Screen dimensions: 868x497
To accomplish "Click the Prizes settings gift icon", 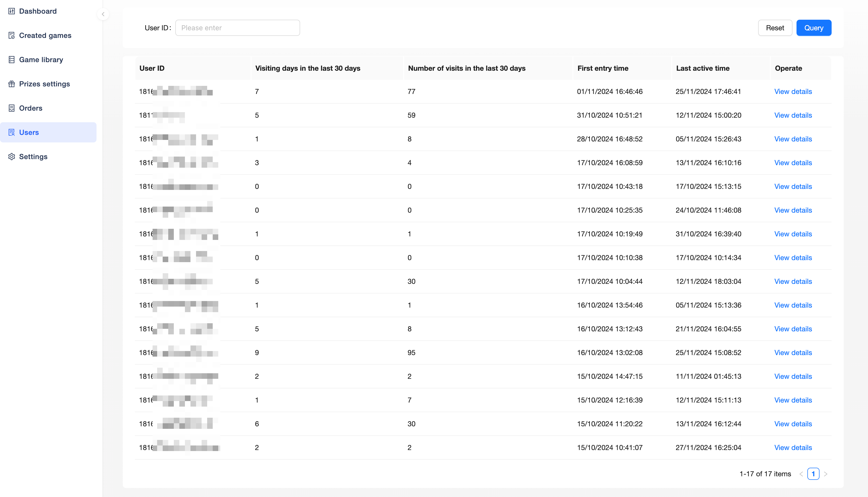I will coord(12,84).
